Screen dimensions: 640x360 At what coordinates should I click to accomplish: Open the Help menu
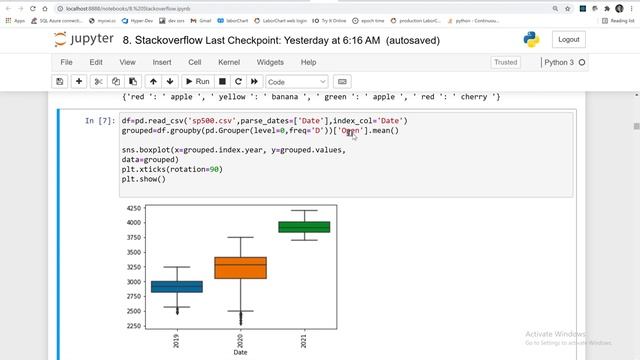point(309,62)
